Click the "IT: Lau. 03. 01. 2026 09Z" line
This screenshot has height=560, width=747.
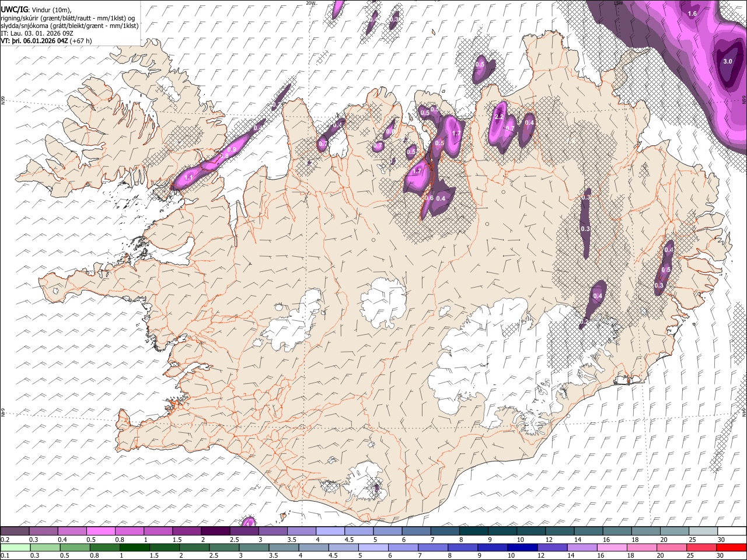37,34
